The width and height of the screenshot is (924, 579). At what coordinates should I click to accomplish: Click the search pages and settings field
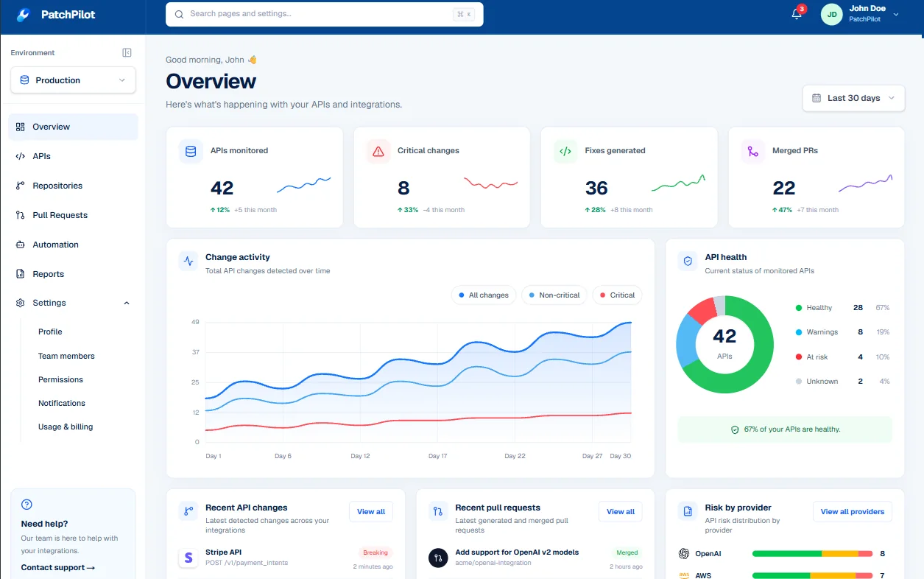point(325,14)
